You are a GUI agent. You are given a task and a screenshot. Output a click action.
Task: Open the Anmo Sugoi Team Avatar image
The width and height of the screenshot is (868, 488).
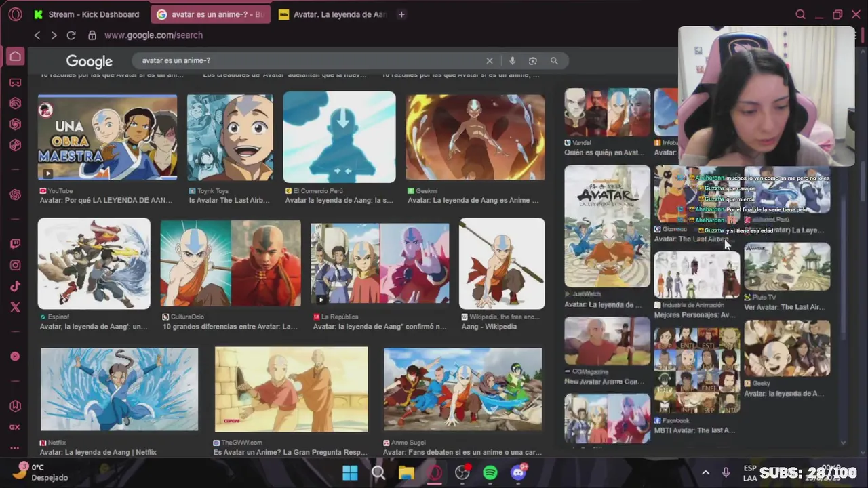click(x=463, y=390)
